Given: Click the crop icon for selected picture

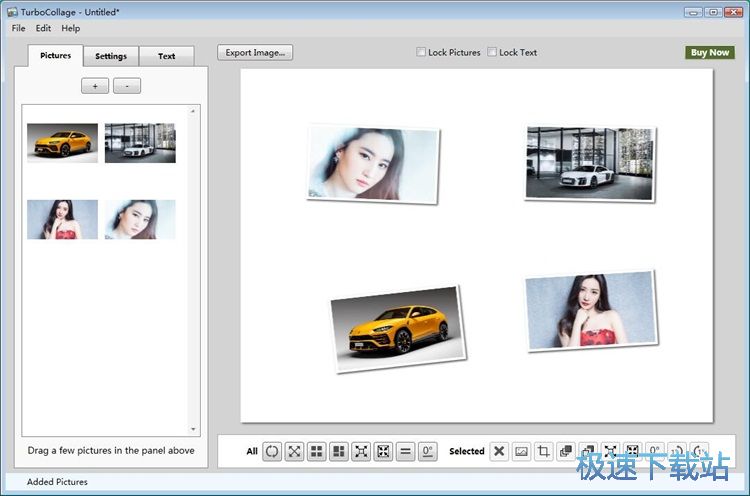Looking at the screenshot, I should [543, 451].
